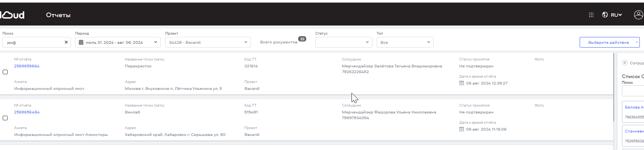This screenshot has width=644, height=150.
Task: Click Bacardi project text for Винлаб report
Action: point(252,134)
